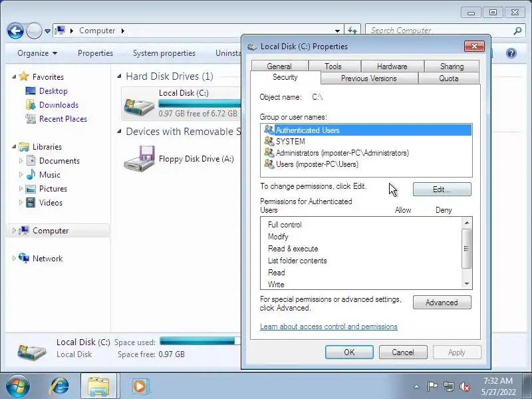Image resolution: width=532 pixels, height=399 pixels.
Task: Expand Network in navigation pane
Action: (x=14, y=258)
